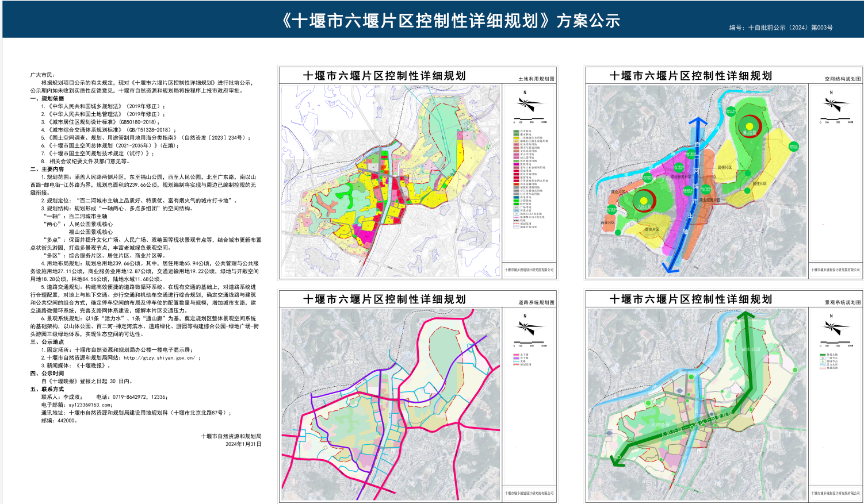Click 《十堰市国土空间规划技术规定（试行）》 item
This screenshot has width=864, height=504.
[98, 154]
